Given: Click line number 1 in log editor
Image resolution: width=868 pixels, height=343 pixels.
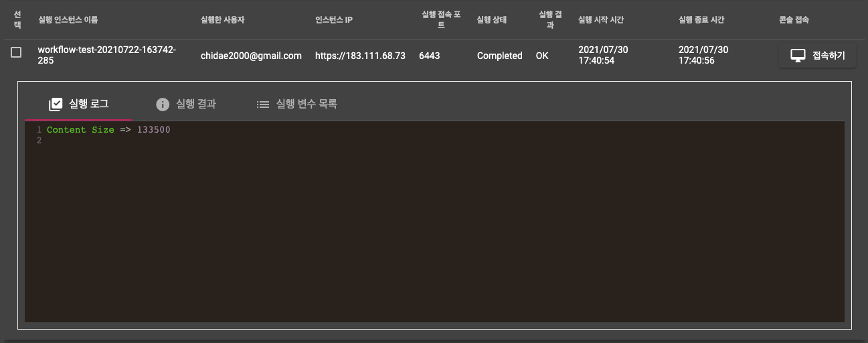Looking at the screenshot, I should point(39,130).
